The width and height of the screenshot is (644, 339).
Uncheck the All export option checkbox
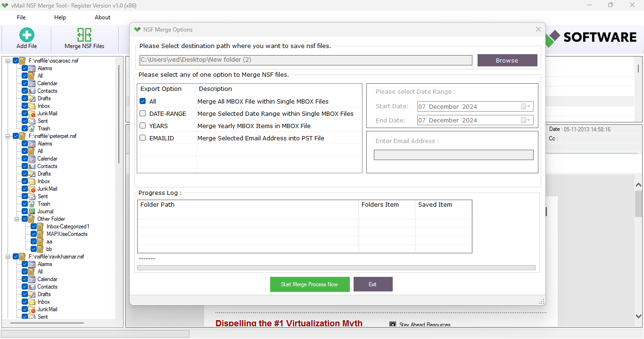pyautogui.click(x=142, y=101)
